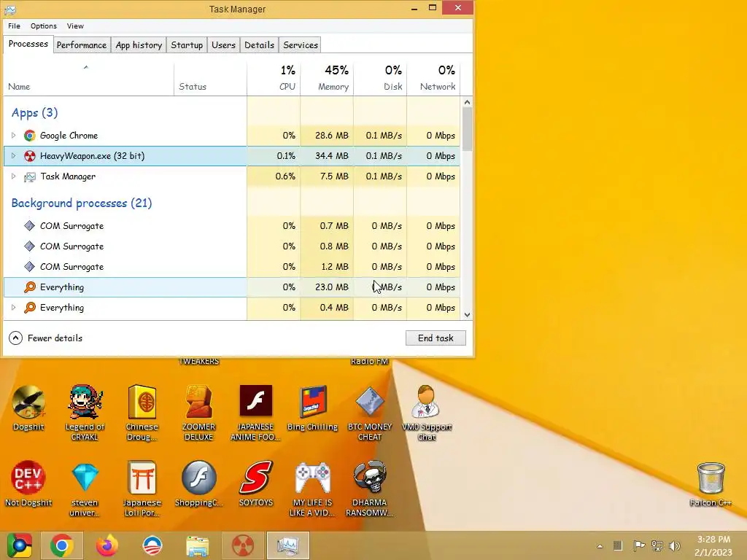747x560 pixels.
Task: Click the radiation HeavyWeapon taskbar icon
Action: 243,545
